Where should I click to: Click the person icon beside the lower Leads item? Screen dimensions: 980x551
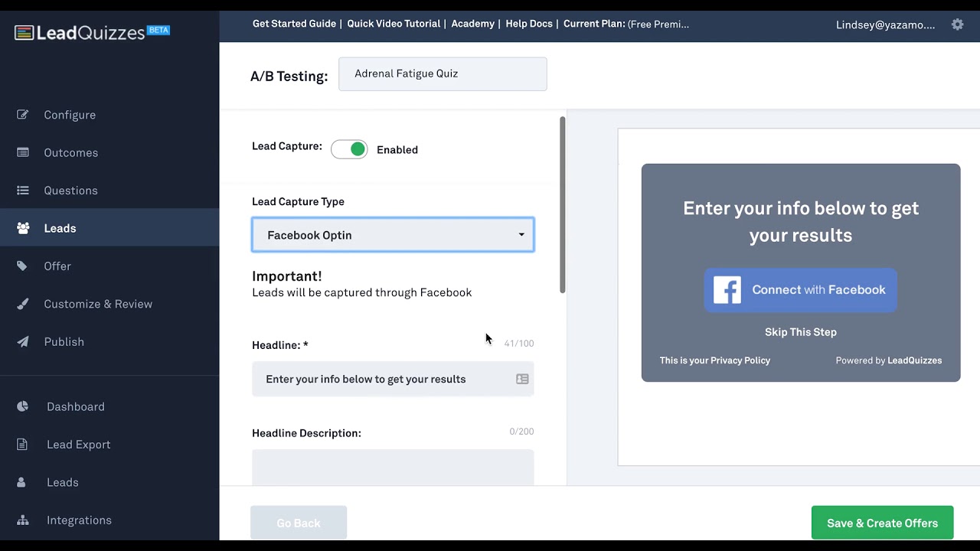pos(21,482)
